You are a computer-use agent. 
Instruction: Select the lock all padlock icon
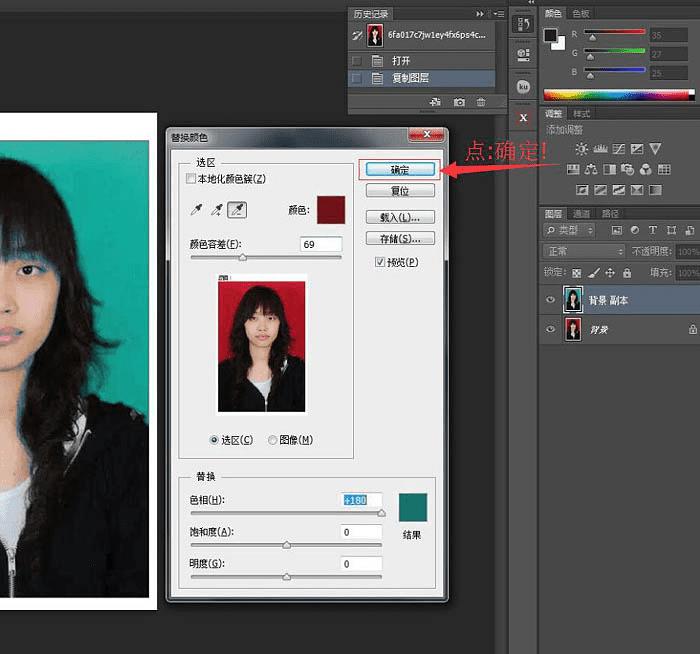626,272
